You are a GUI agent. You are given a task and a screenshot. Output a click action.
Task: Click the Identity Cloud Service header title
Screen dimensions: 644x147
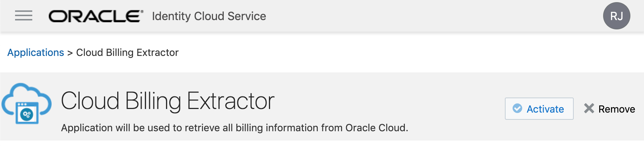(209, 16)
